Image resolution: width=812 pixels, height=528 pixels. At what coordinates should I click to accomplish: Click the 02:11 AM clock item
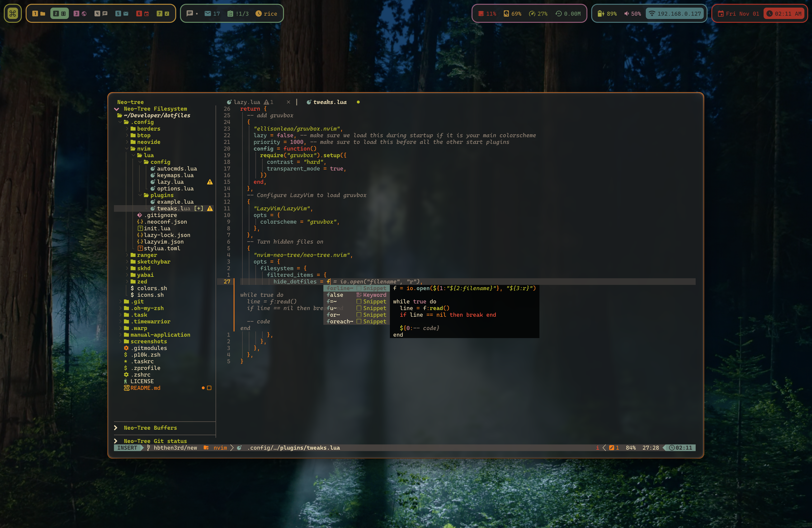784,14
